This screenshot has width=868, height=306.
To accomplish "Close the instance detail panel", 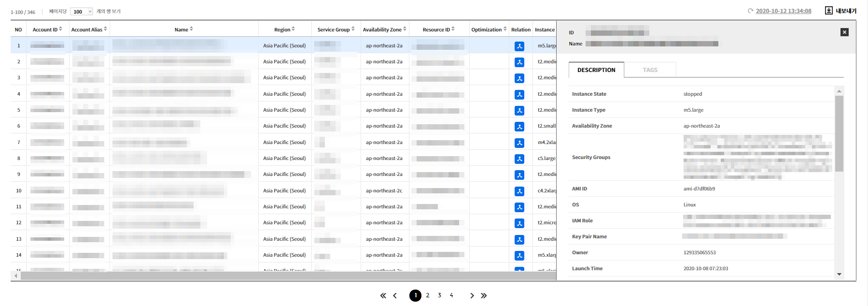I will [844, 32].
